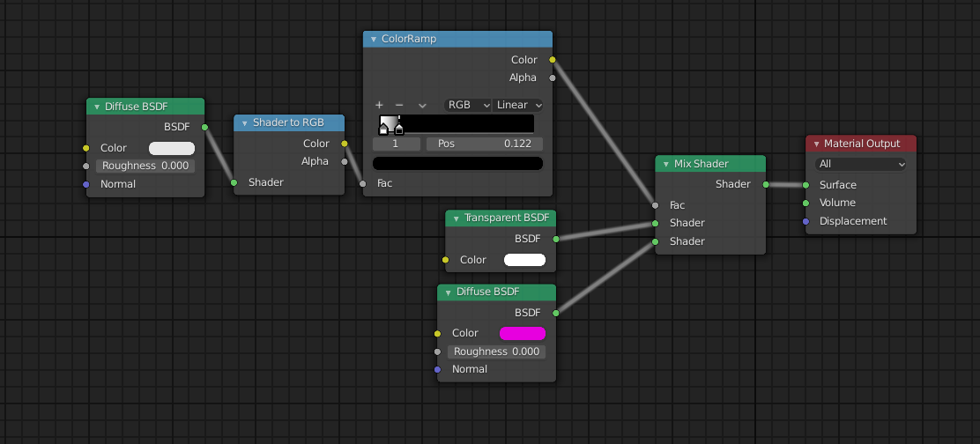The width and height of the screenshot is (980, 444).
Task: Click the ColorRamp Color output socket
Action: [x=553, y=60]
